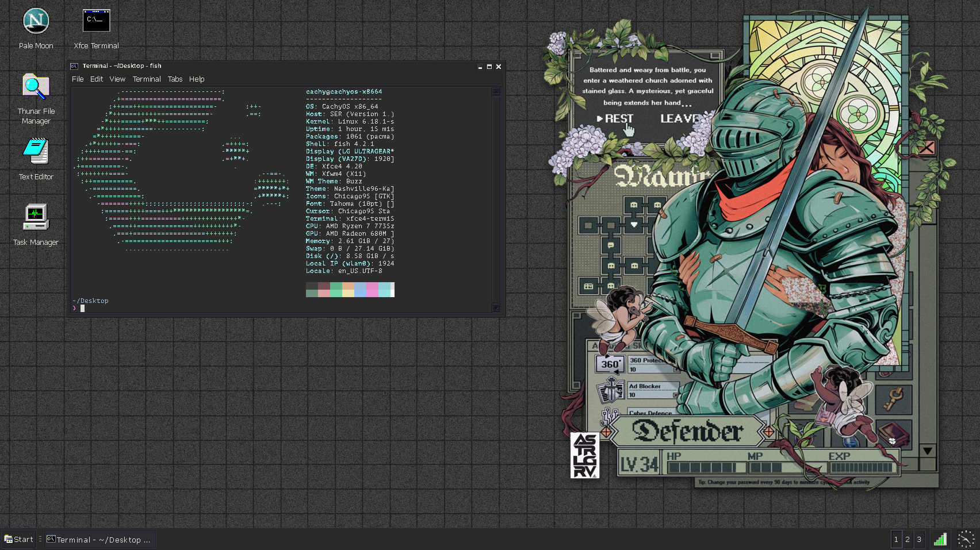This screenshot has width=980, height=550.
Task: Click the 'Memory: 2.61 GiB' line
Action: pyautogui.click(x=350, y=241)
